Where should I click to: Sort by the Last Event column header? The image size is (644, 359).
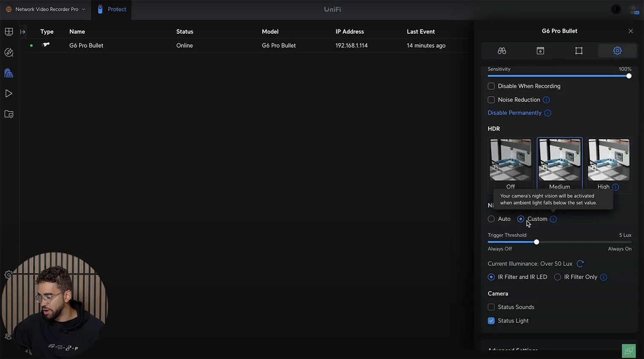[x=421, y=32]
